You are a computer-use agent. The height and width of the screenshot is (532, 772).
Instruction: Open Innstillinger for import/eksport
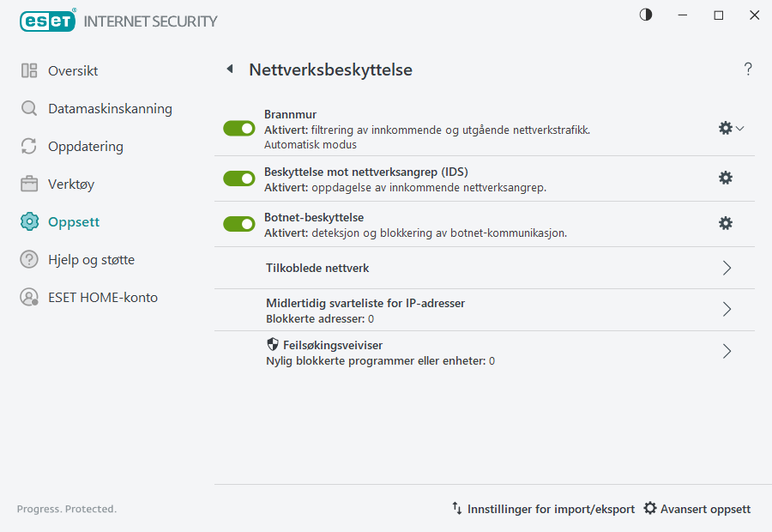pos(543,508)
